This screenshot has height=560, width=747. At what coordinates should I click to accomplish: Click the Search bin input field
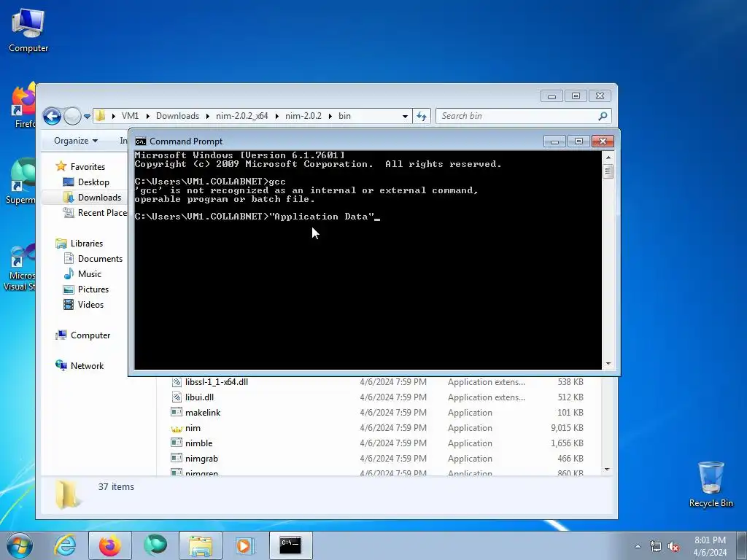517,116
